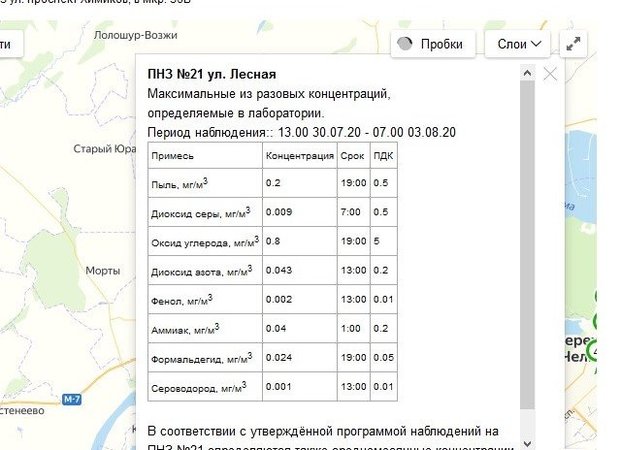Click the chevron arrow next to Слои

[x=537, y=44]
